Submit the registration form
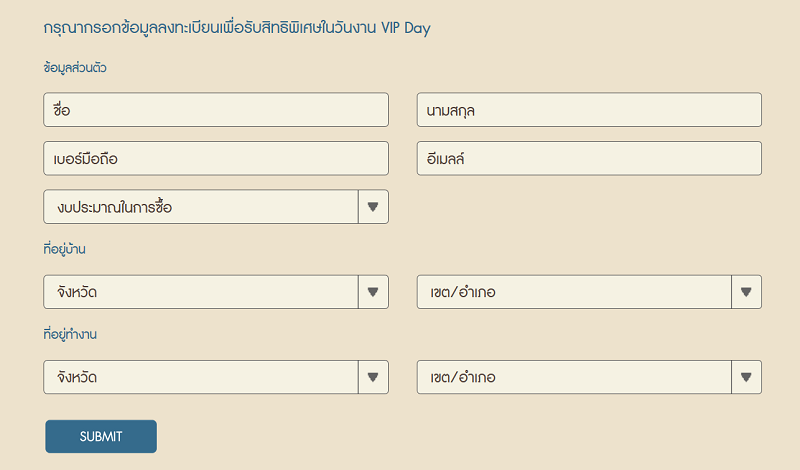 click(x=101, y=436)
